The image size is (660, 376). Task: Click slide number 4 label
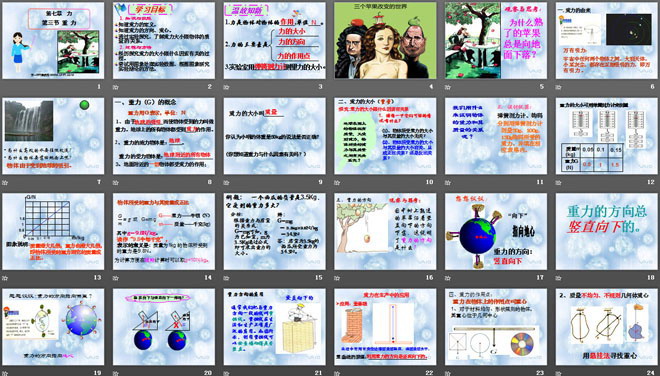(x=431, y=87)
